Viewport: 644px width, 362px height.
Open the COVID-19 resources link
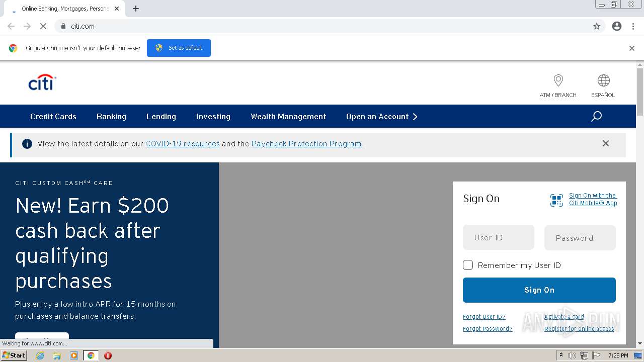coord(183,144)
